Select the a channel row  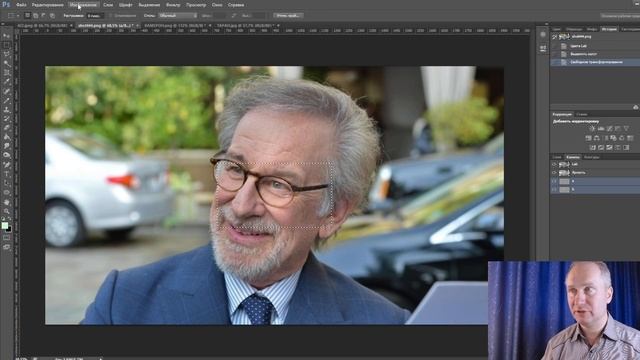pyautogui.click(x=595, y=181)
